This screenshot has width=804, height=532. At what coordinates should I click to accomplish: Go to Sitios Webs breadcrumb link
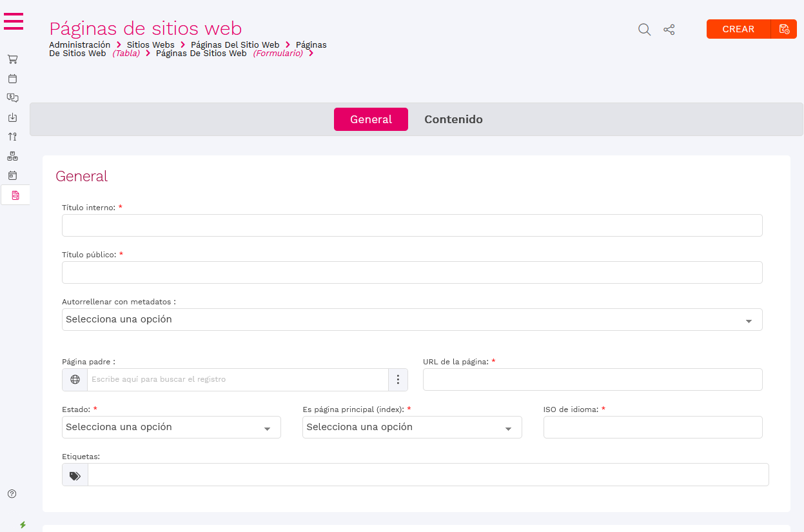click(x=150, y=44)
